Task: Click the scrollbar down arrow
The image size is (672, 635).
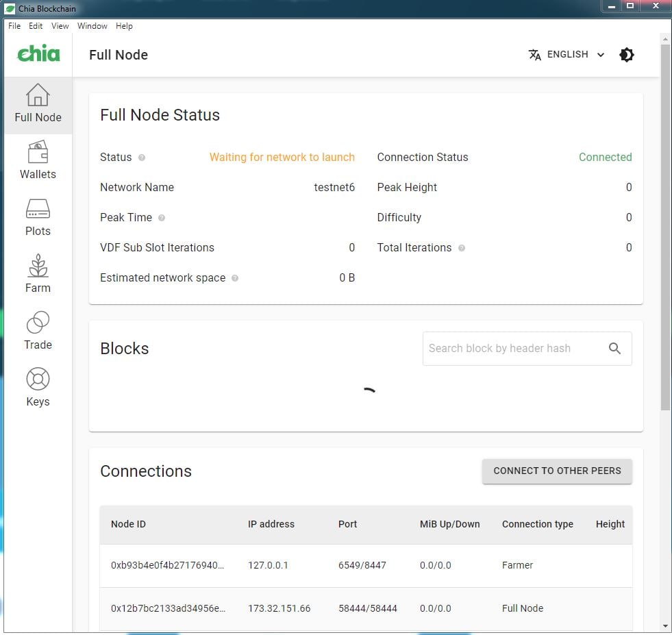Action: coord(665,626)
